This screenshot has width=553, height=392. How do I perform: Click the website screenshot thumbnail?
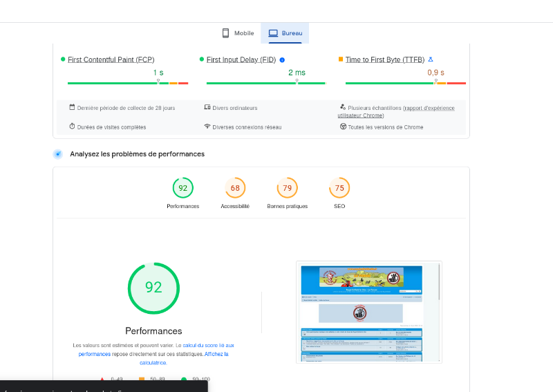pyautogui.click(x=368, y=312)
